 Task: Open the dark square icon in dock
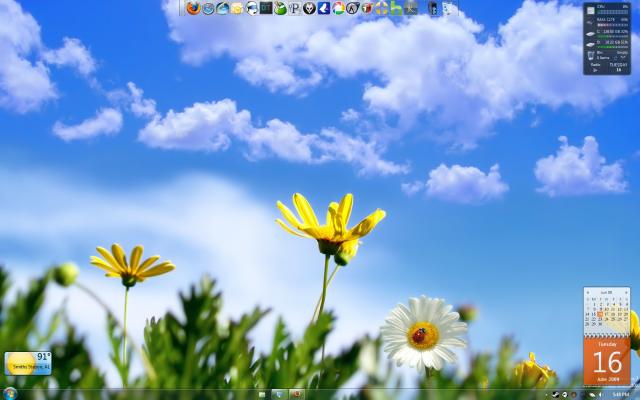[x=266, y=8]
